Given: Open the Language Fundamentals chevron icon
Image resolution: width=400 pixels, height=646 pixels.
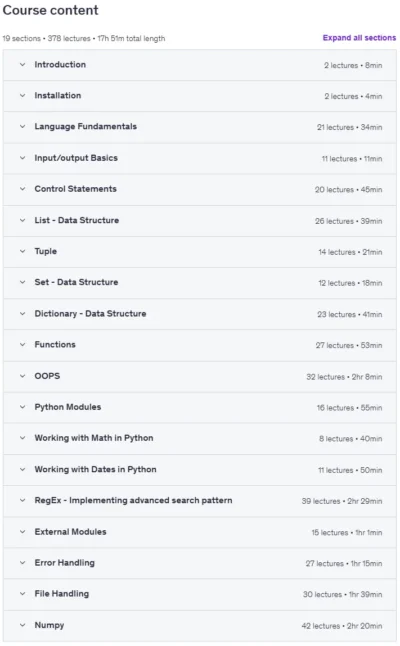Looking at the screenshot, I should pos(23,126).
